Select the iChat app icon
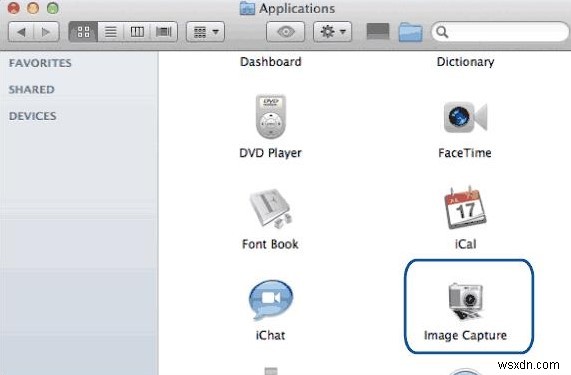 click(271, 300)
